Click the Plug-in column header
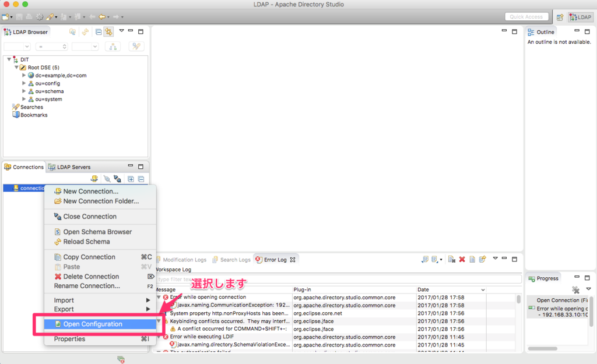The height and width of the screenshot is (364, 597). (354, 289)
